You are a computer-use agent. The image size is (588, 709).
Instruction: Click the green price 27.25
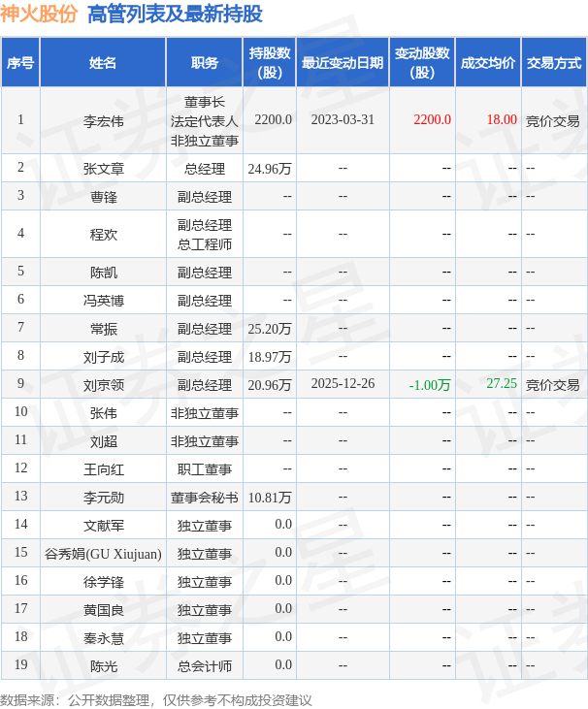pos(502,384)
